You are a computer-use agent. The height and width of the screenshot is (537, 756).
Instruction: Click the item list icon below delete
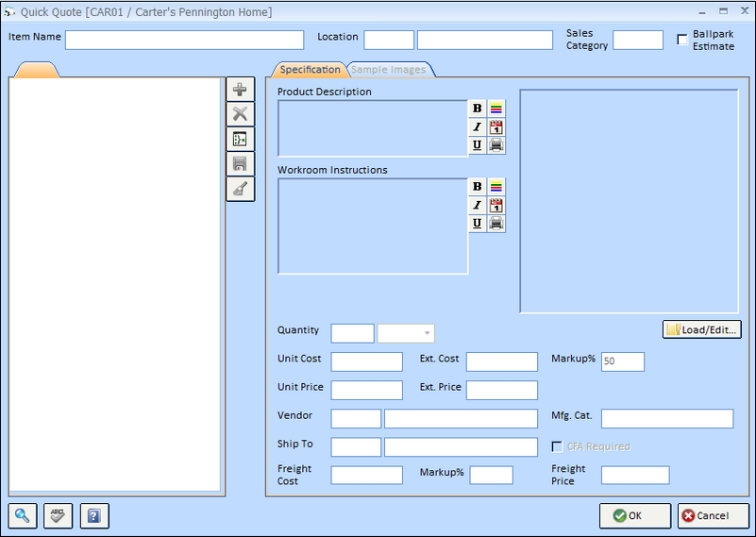pyautogui.click(x=240, y=140)
